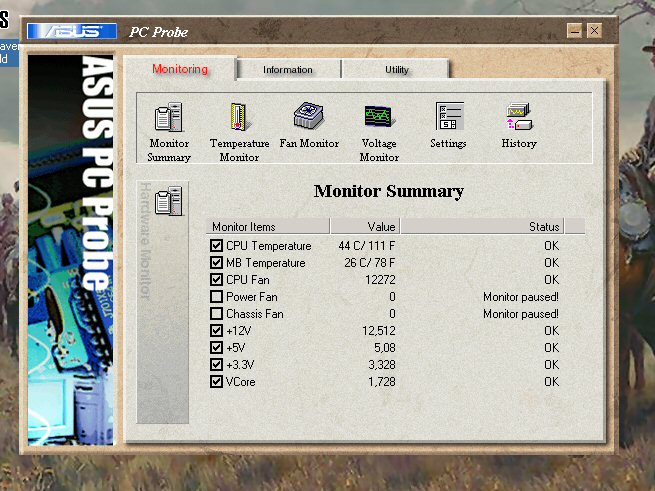Open the Monitor Summary icon in toolbar
The image size is (655, 491).
point(169,117)
